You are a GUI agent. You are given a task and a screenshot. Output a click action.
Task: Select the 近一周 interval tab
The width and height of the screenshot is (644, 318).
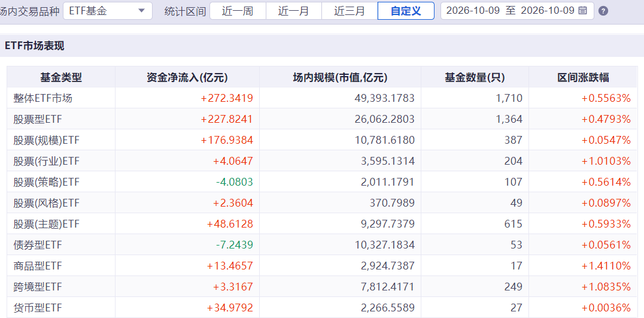[238, 11]
